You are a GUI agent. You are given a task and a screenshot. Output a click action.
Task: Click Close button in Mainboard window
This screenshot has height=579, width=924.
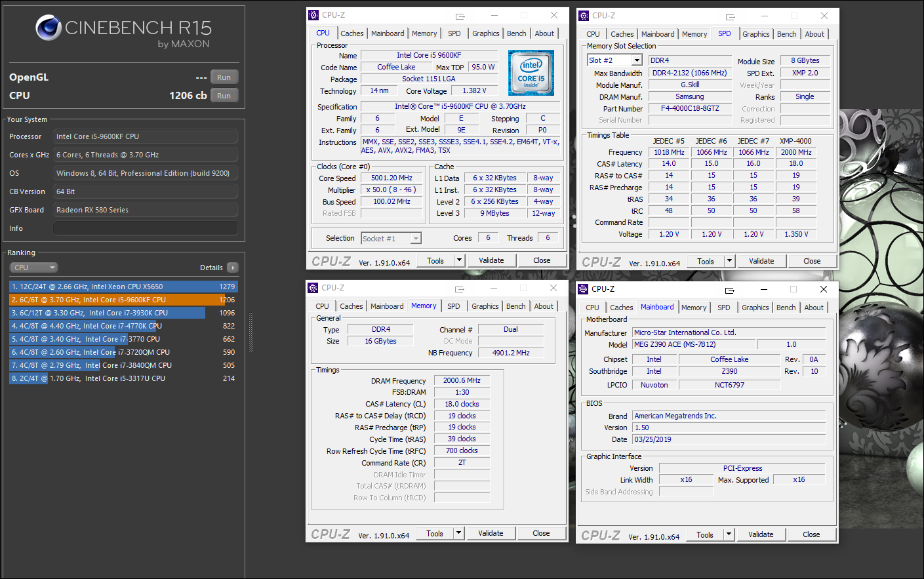(x=811, y=534)
